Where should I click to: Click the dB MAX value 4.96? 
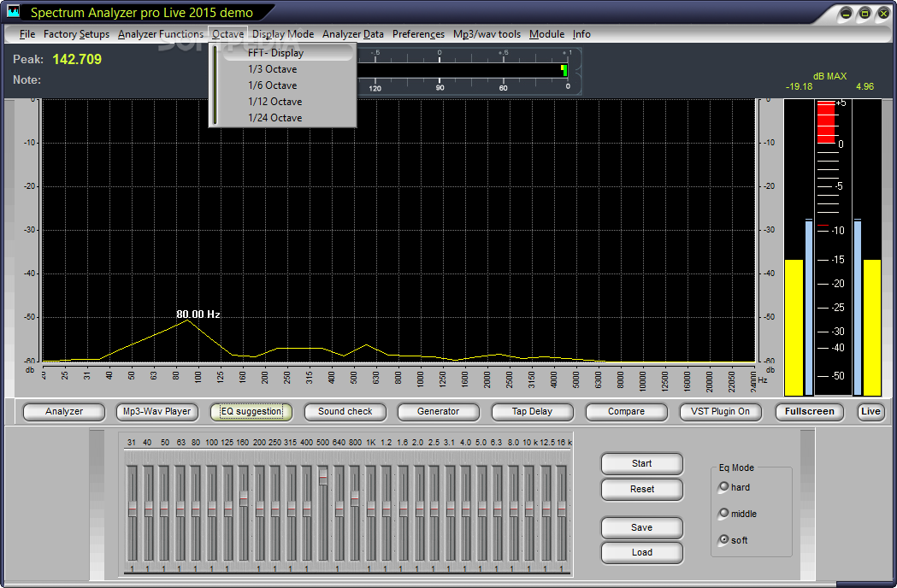(x=865, y=87)
